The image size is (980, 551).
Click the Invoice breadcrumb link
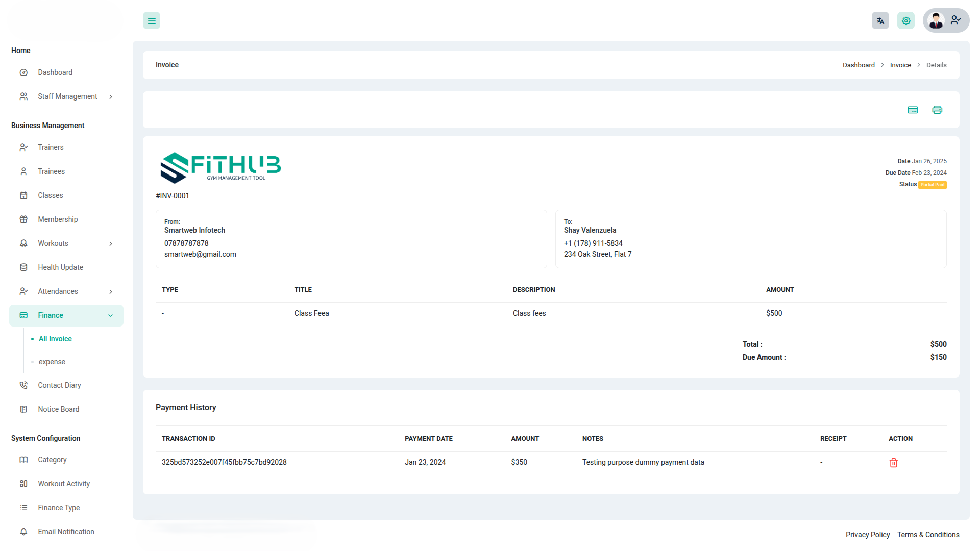(x=900, y=65)
